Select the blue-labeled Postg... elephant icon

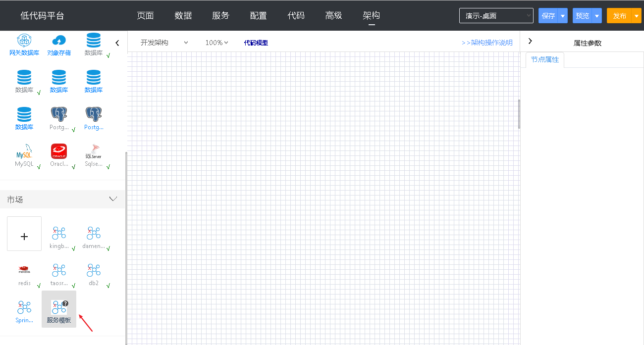tap(94, 114)
